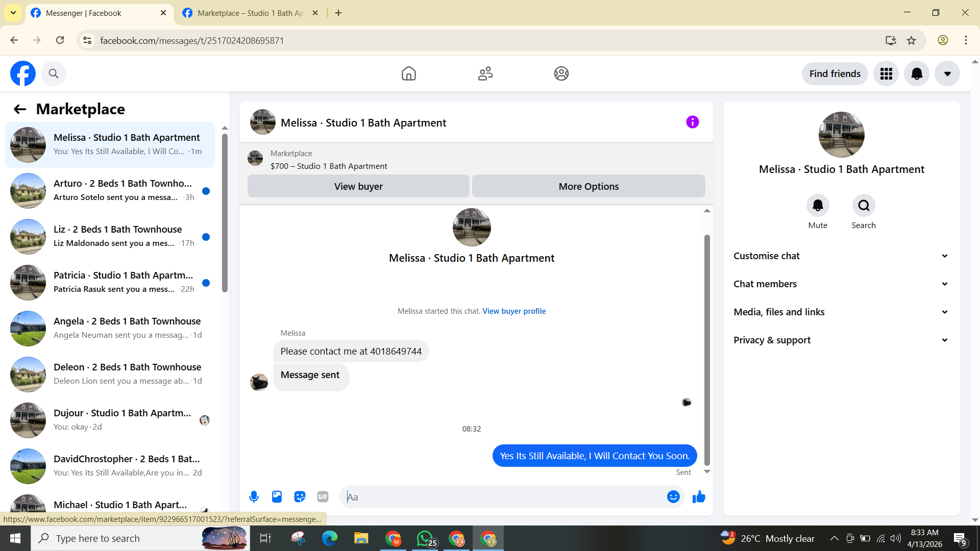Expand Media, files and links section
The width and height of the screenshot is (980, 551).
click(x=841, y=312)
